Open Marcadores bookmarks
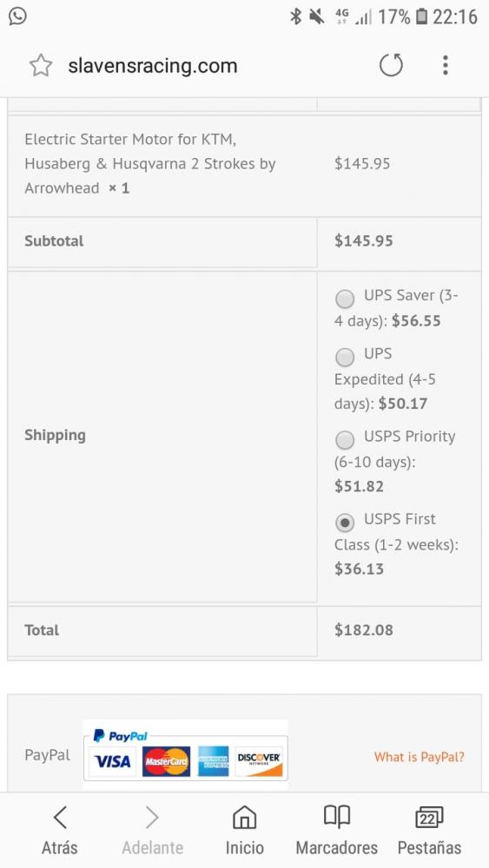The image size is (489, 868). (x=337, y=831)
